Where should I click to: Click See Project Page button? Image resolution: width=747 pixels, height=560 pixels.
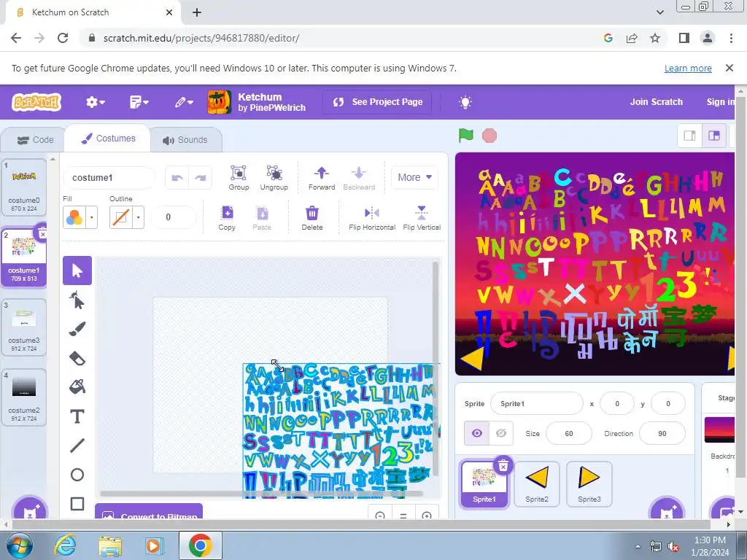pos(377,102)
